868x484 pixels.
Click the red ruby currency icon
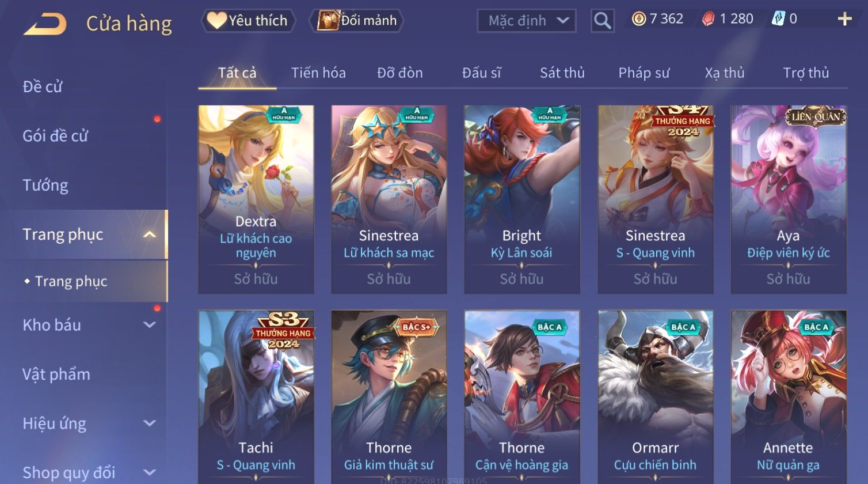pos(709,19)
